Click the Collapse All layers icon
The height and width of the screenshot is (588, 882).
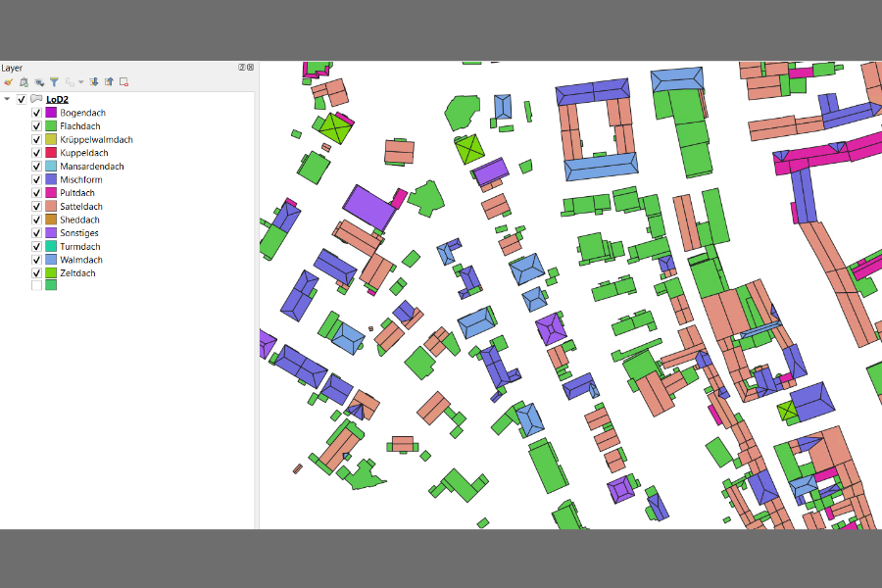pos(109,82)
